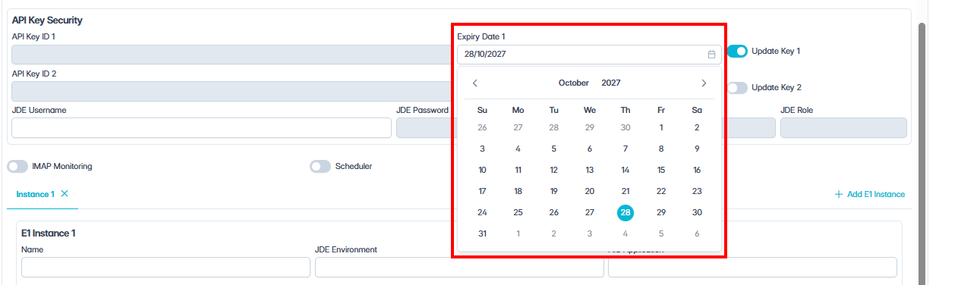This screenshot has height=285, width=980.
Task: Choose October 9 in the calendar
Action: [697, 149]
